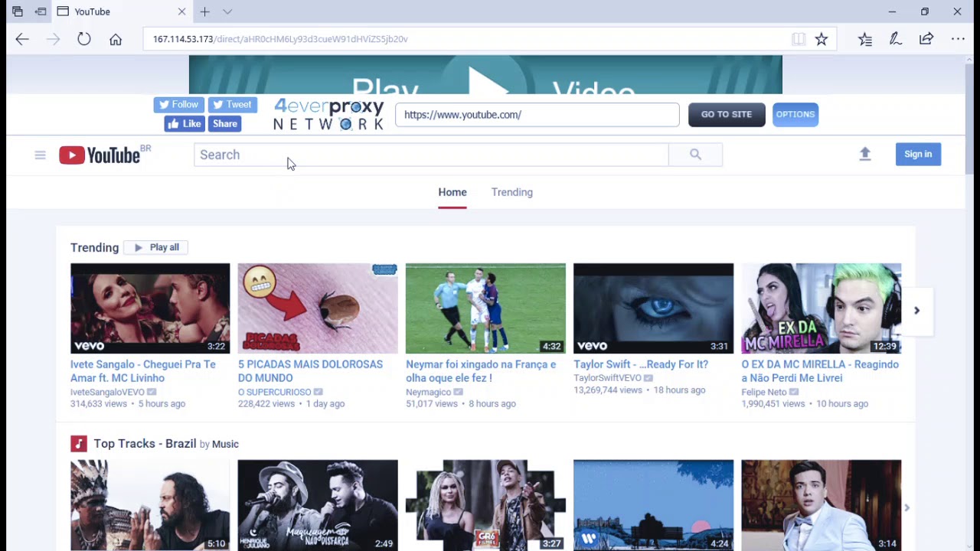Share this page using the share icon
Viewport: 980px width, 551px height.
pos(926,39)
